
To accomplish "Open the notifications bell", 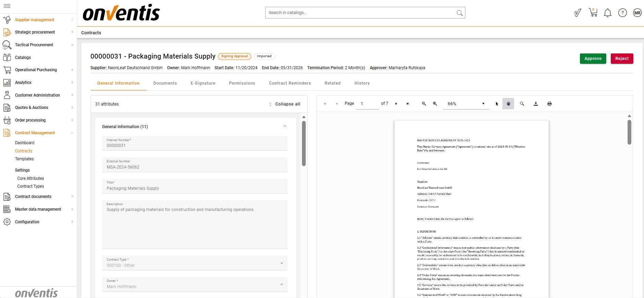I will point(607,13).
